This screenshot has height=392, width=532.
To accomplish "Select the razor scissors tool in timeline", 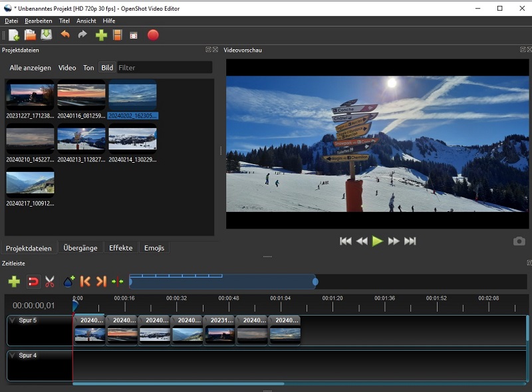I will [x=50, y=282].
